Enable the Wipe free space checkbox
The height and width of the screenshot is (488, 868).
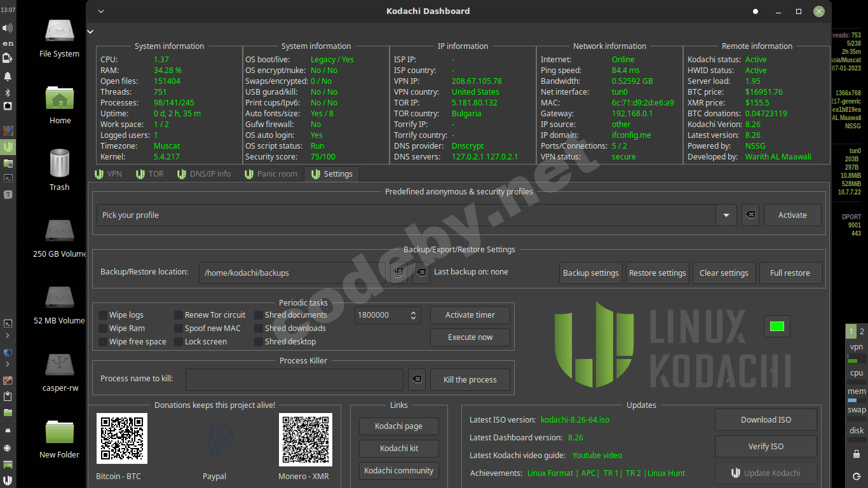tap(103, 341)
